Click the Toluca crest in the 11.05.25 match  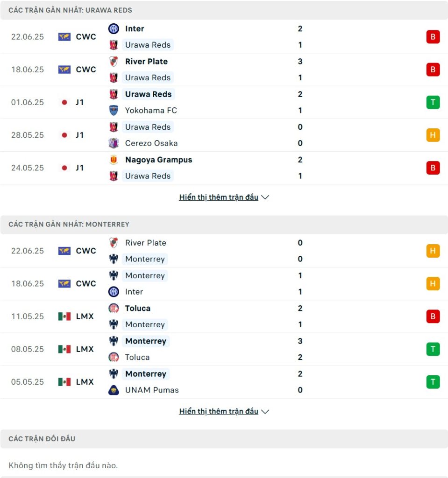click(x=114, y=308)
